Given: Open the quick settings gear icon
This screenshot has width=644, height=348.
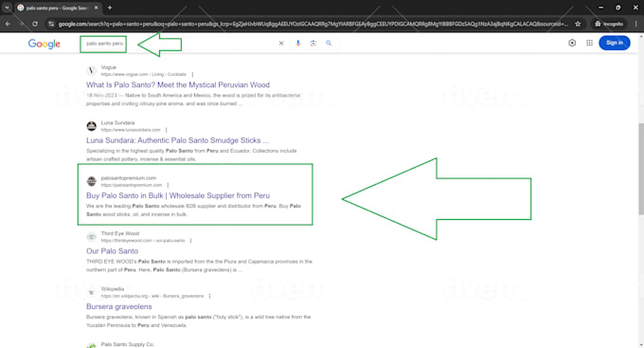Looking at the screenshot, I should point(572,43).
